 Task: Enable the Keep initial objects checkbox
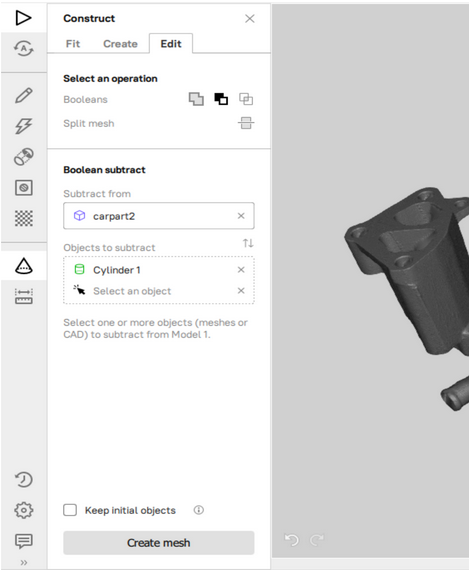click(70, 510)
